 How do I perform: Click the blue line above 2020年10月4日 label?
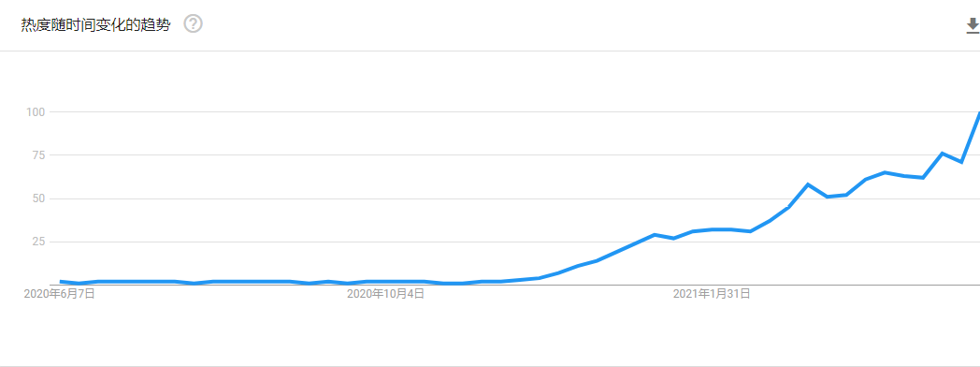click(385, 282)
